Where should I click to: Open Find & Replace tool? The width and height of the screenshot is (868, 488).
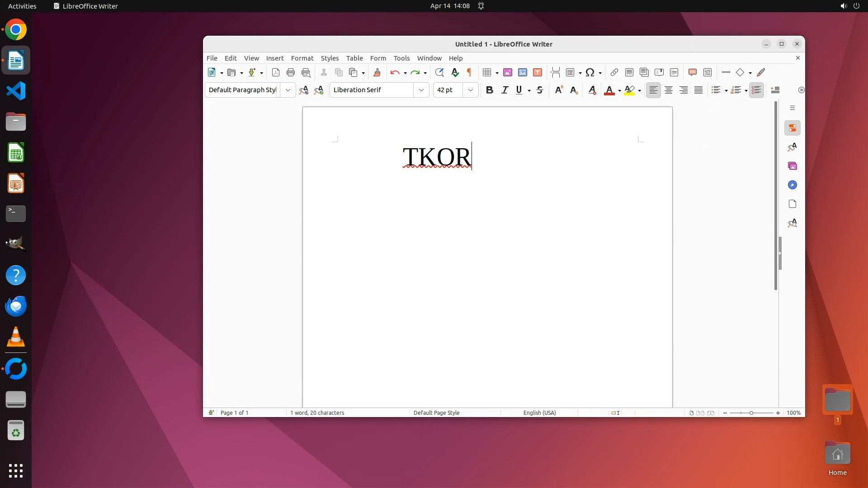click(x=439, y=72)
